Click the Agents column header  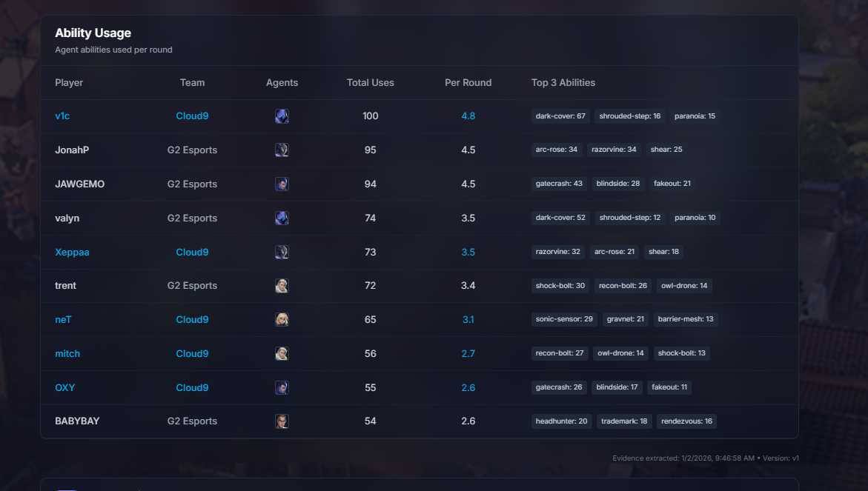click(282, 82)
